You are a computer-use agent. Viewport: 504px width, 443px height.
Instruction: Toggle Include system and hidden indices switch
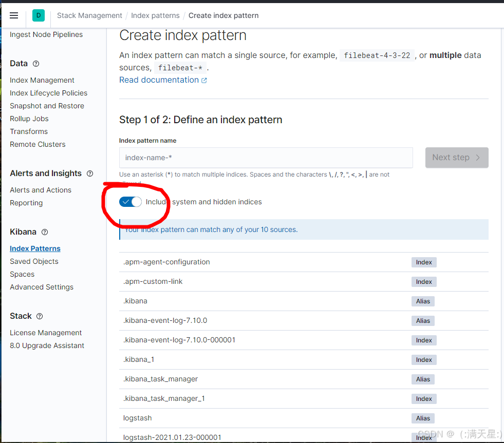(x=130, y=202)
